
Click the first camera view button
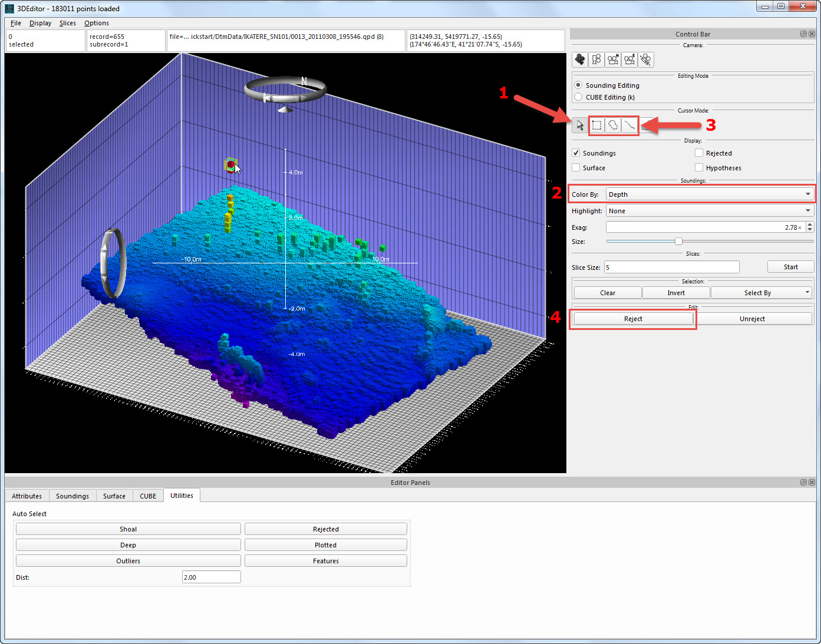pos(580,60)
